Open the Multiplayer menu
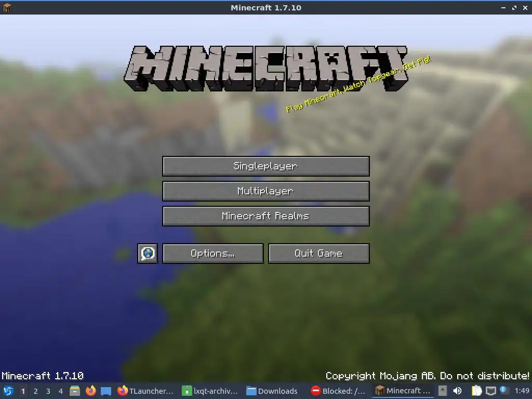This screenshot has width=532, height=399. [265, 191]
